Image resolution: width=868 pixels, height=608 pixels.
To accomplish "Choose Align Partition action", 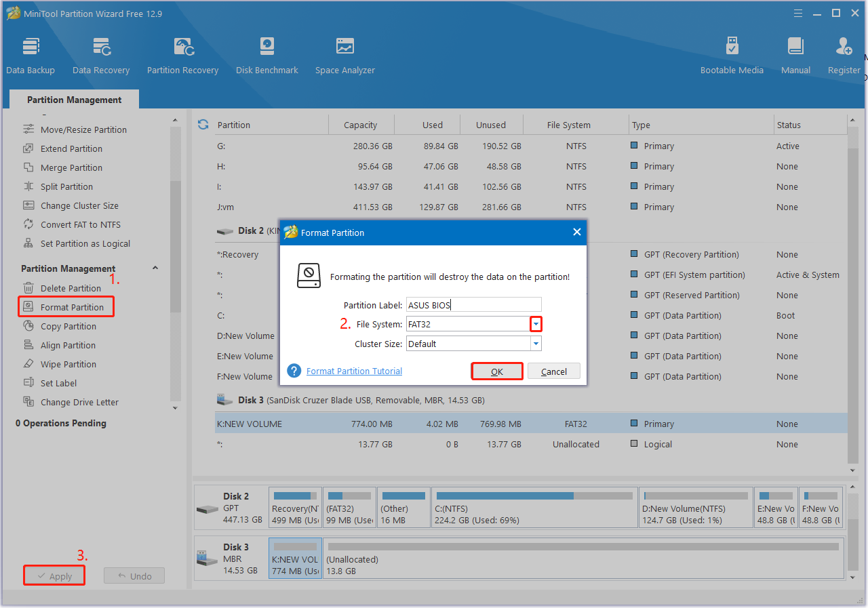I will point(68,345).
